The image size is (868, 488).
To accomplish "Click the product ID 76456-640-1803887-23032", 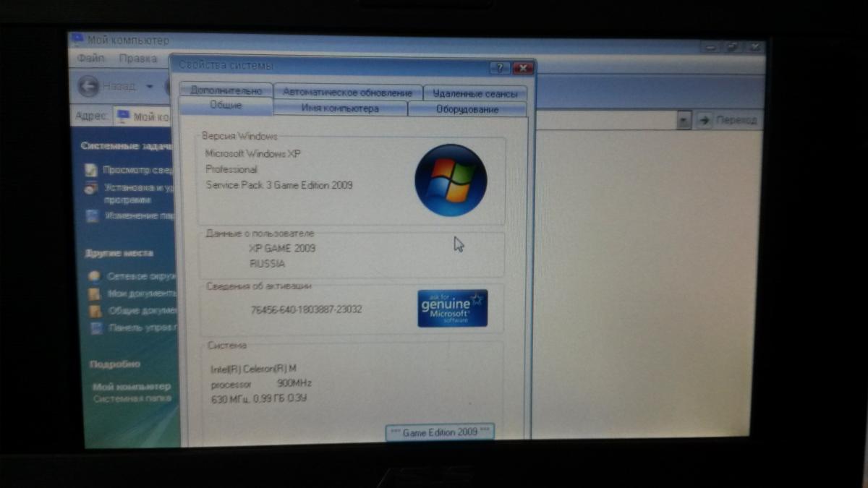I will [306, 309].
